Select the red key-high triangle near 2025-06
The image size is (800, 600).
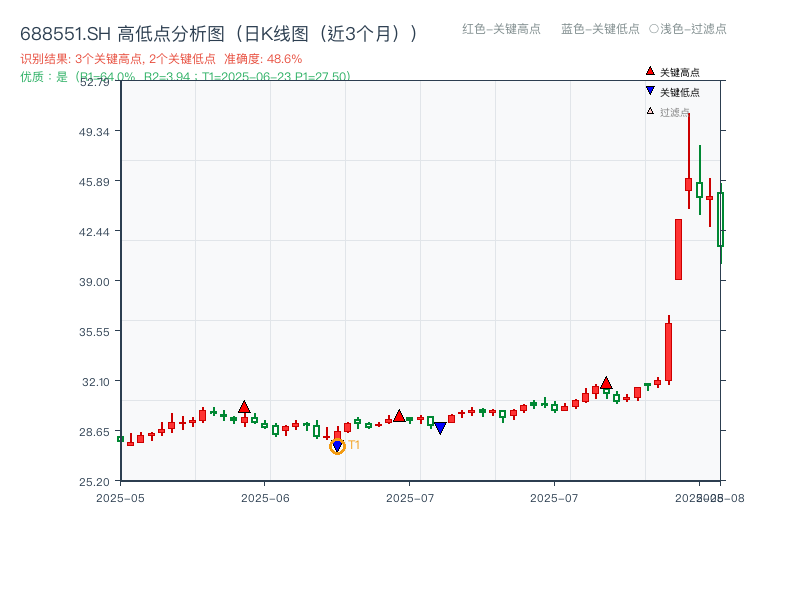pyautogui.click(x=245, y=406)
